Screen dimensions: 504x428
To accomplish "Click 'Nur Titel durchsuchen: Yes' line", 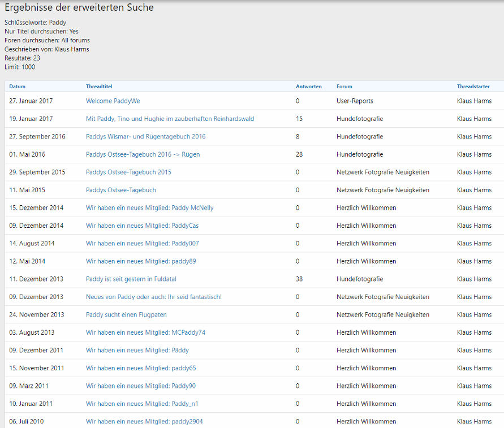I will click(x=41, y=32).
